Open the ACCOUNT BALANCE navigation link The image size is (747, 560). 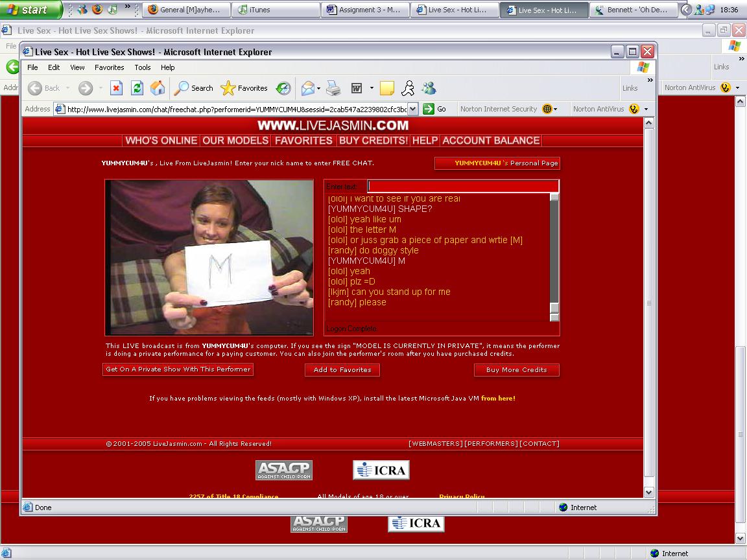coord(491,141)
